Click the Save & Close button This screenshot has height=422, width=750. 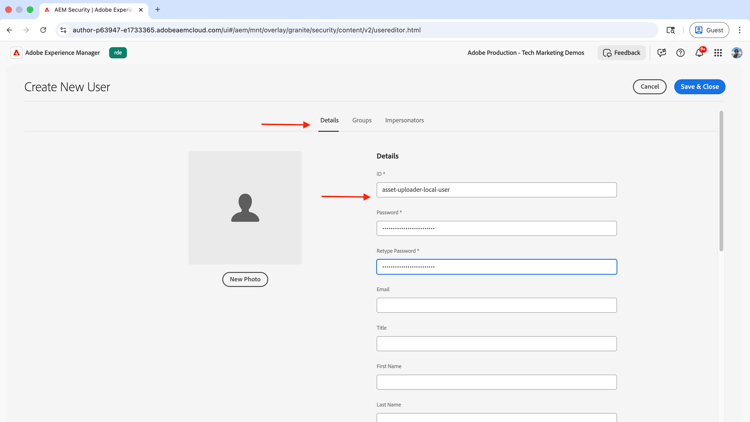pos(699,87)
